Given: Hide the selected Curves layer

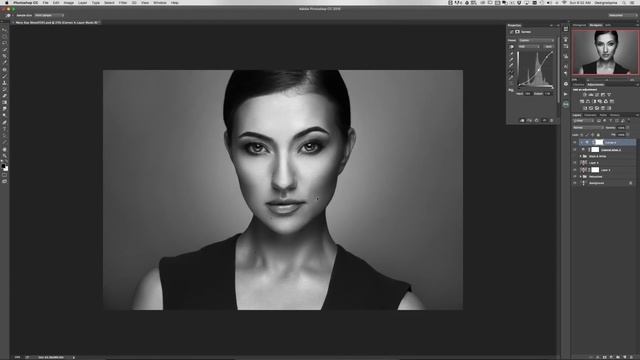Looking at the screenshot, I should click(575, 142).
